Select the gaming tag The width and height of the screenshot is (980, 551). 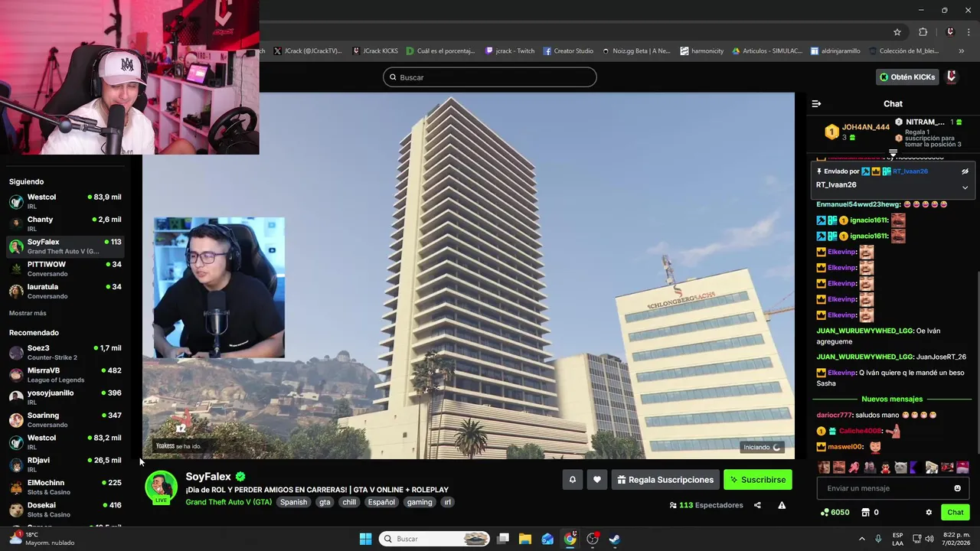click(420, 502)
